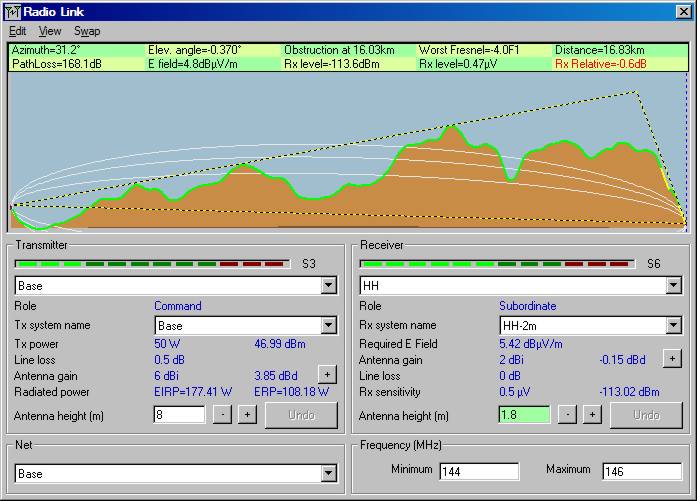697x501 pixels.
Task: Expand the Transmitter unit dropdown showing Base
Action: (328, 285)
